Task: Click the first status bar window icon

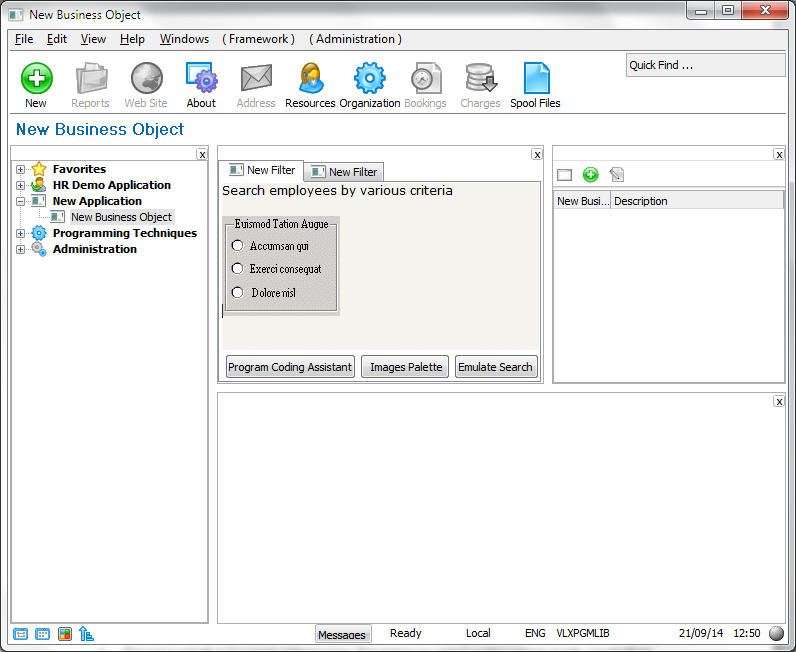Action: pos(20,634)
